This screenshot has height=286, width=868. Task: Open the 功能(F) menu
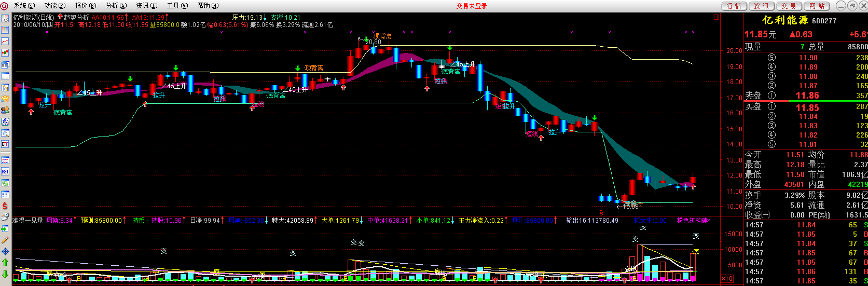(55, 6)
